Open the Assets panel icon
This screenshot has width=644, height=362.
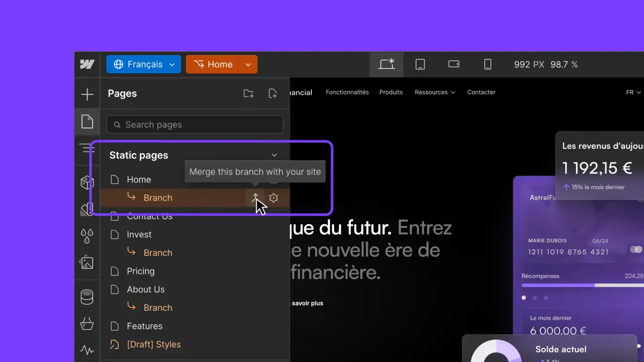(88, 262)
